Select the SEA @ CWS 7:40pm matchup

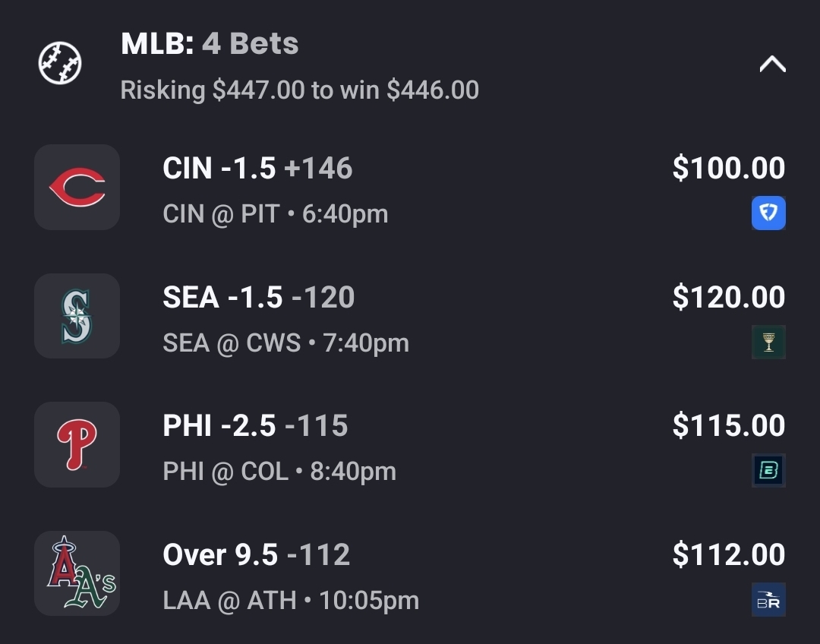[285, 343]
